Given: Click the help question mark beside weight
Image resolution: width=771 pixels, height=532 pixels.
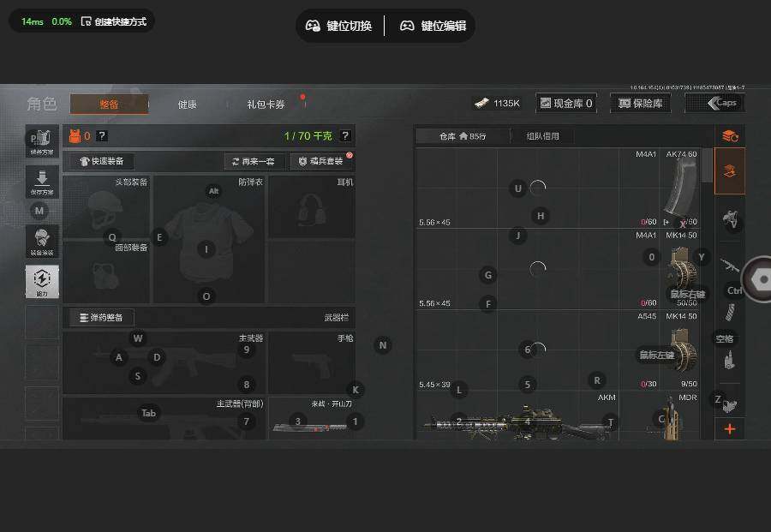Looking at the screenshot, I should (345, 136).
